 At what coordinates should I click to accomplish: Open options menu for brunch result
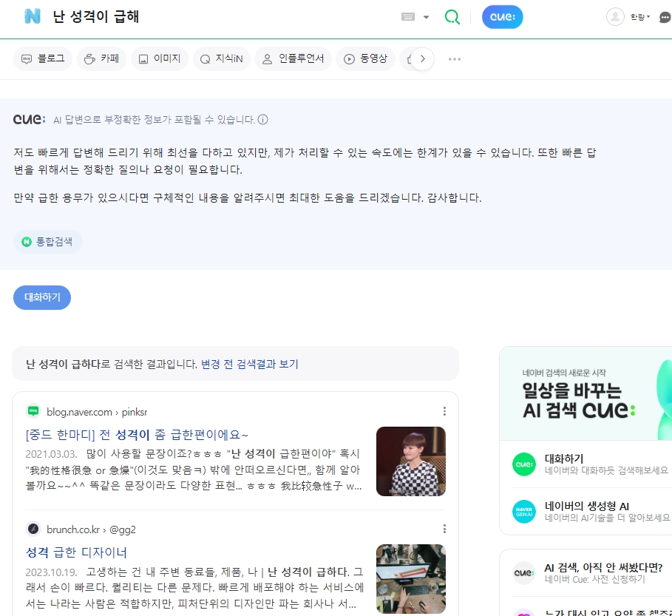tap(444, 529)
